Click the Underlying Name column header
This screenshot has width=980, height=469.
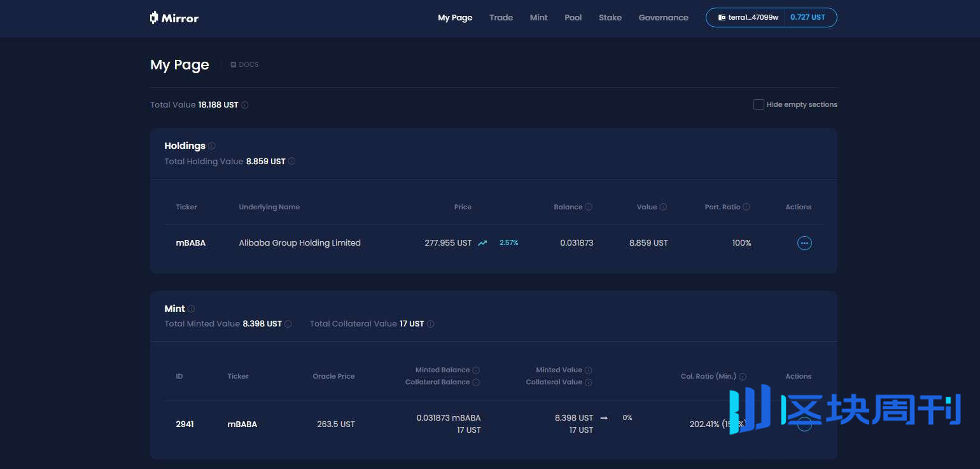click(269, 207)
